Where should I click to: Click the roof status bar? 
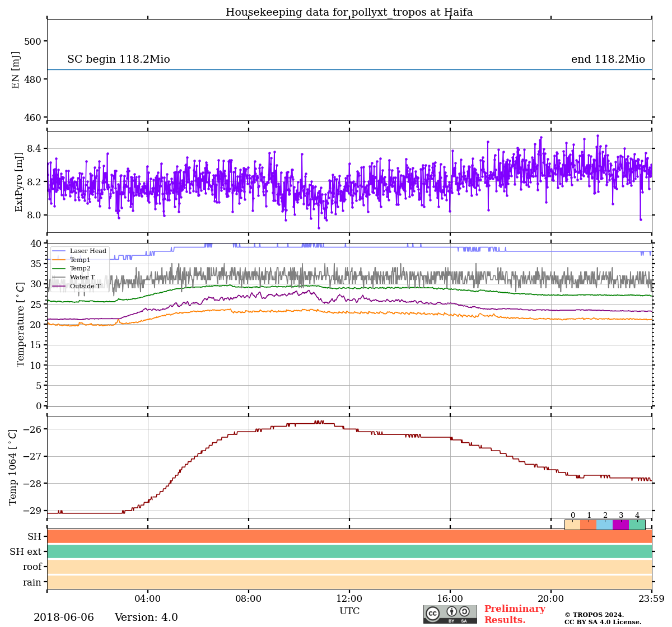tap(349, 567)
